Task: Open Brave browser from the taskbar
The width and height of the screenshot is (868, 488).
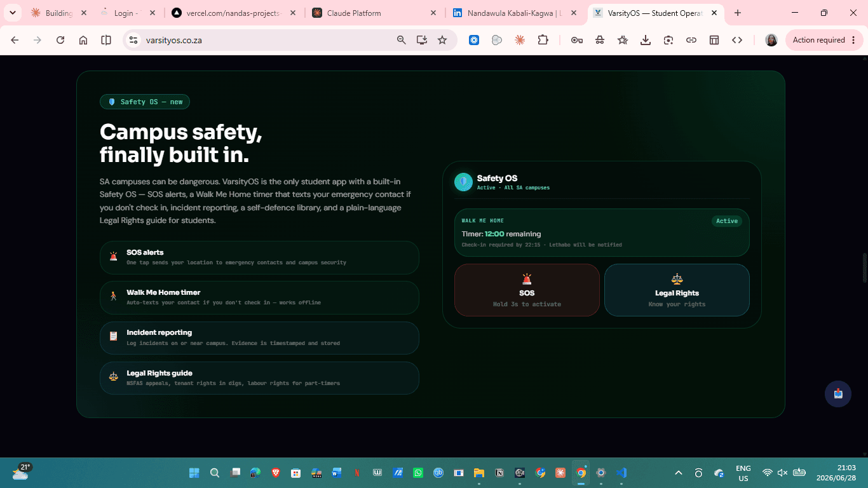Action: (276, 473)
